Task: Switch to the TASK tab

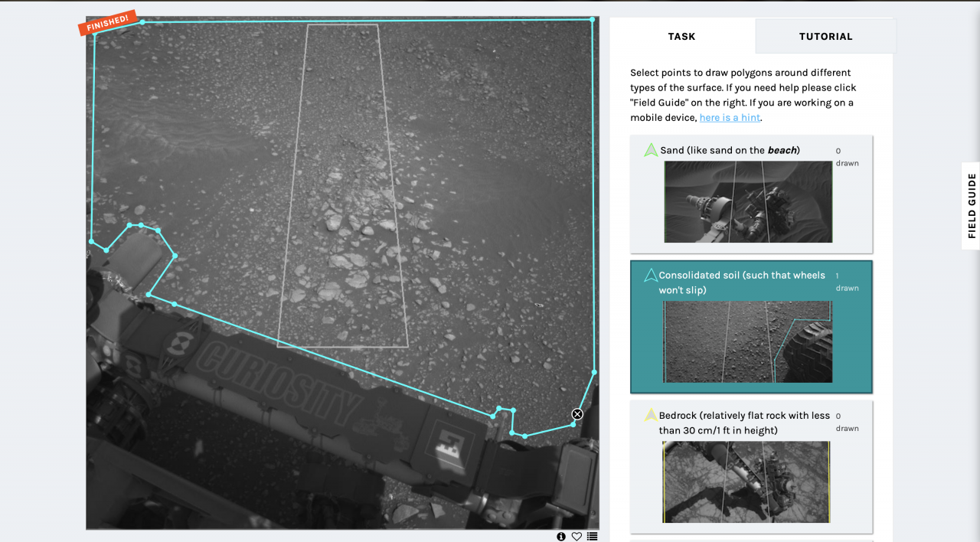Action: pos(681,36)
